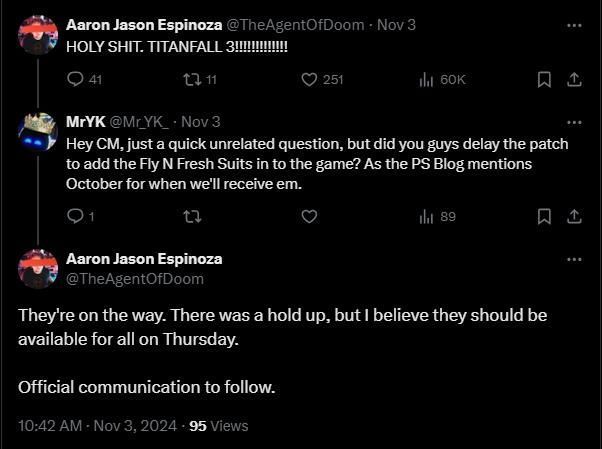Bookmark MrYK's tweet

(544, 216)
